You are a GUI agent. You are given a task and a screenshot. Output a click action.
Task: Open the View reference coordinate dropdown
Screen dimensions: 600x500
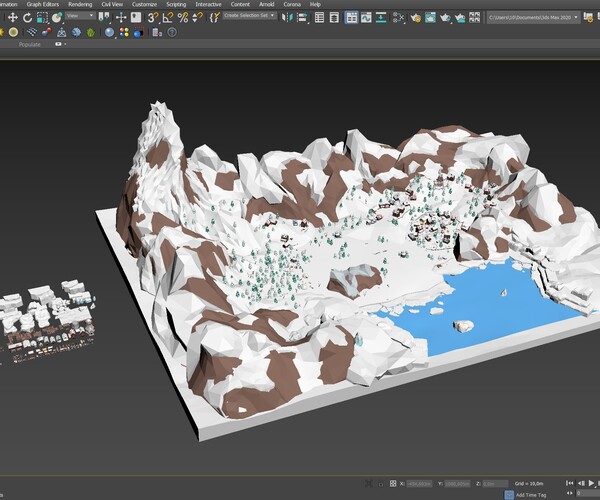tap(80, 16)
